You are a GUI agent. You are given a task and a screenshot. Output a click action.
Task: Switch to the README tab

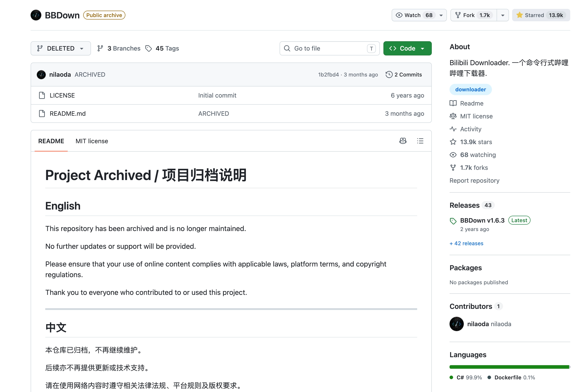(x=51, y=141)
